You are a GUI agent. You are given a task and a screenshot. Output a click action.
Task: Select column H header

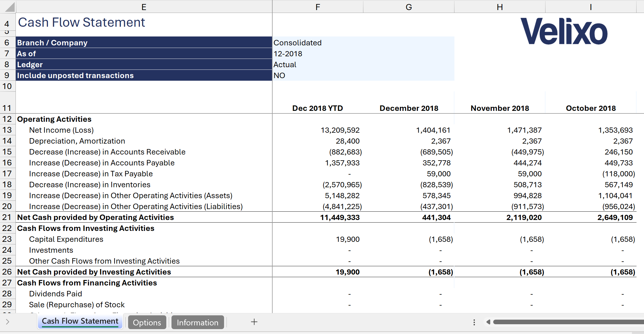(500, 7)
